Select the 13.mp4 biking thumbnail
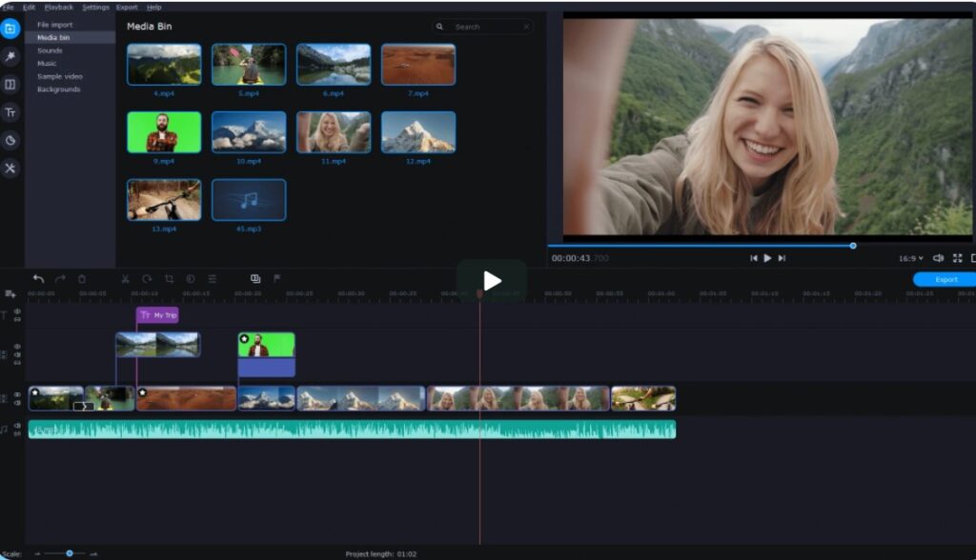 coord(164,200)
